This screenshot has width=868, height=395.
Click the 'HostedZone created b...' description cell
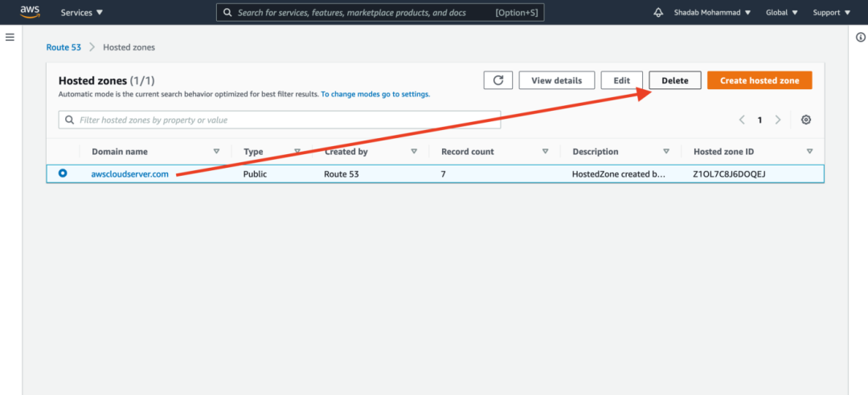pos(619,173)
